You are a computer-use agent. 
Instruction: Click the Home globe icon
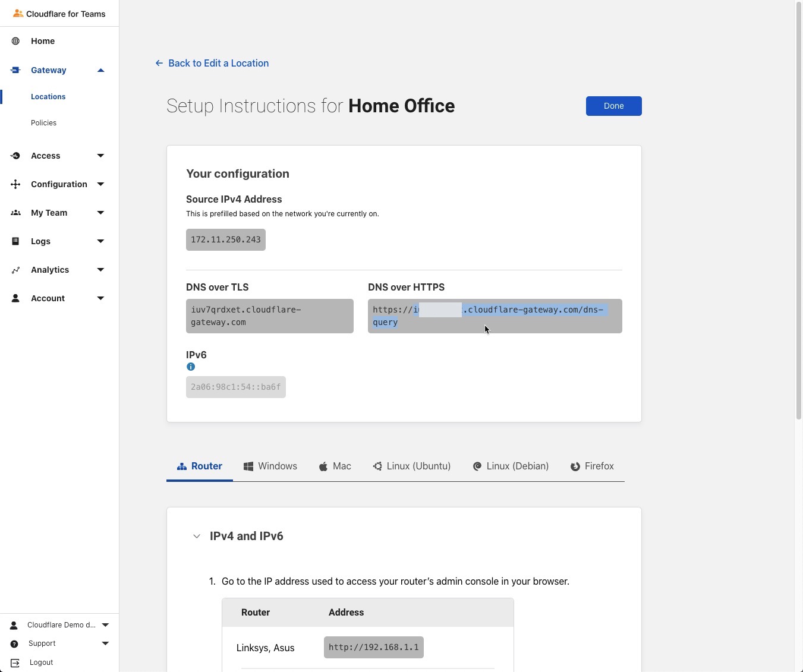[15, 41]
